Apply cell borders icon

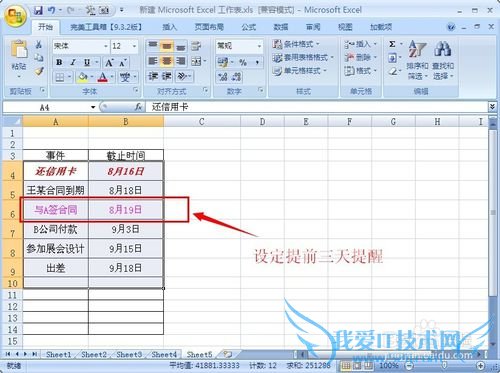[60, 77]
